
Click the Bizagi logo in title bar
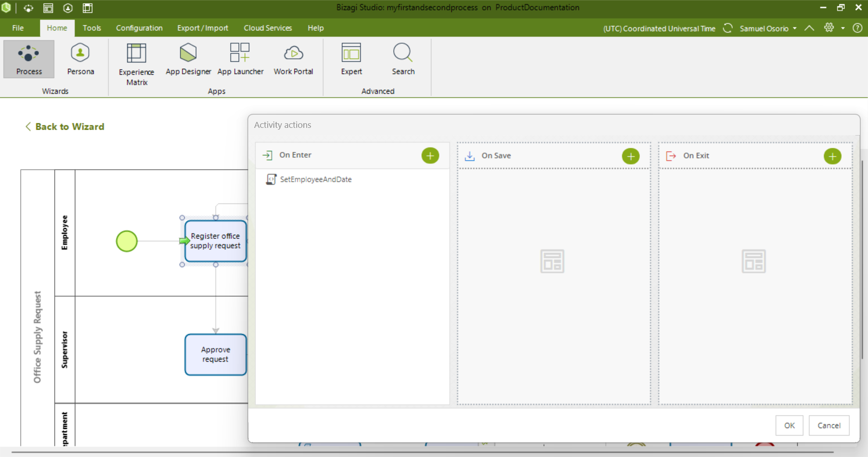[x=6, y=8]
